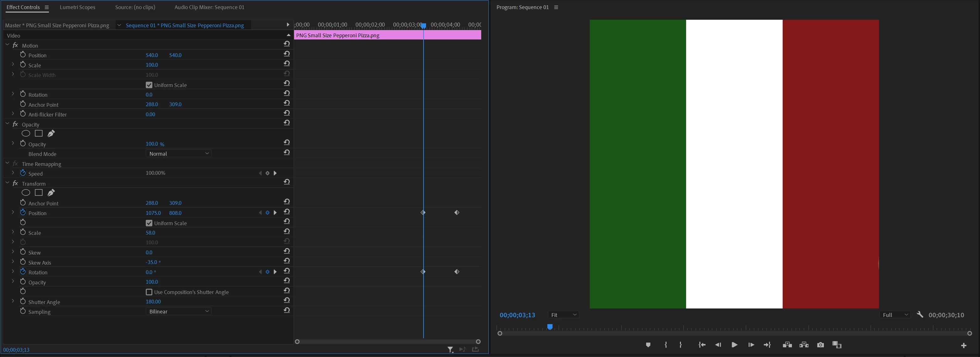The height and width of the screenshot is (357, 980).
Task: Open Audio Clip Mixer tab
Action: point(209,7)
